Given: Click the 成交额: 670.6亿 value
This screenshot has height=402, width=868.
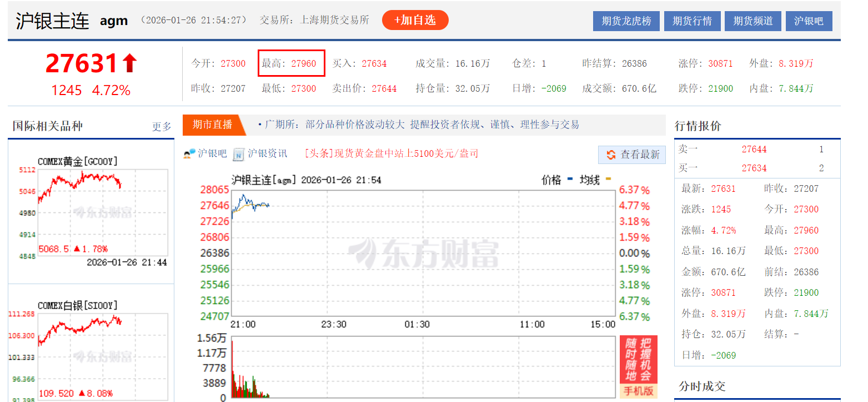Looking at the screenshot, I should pyautogui.click(x=620, y=88).
